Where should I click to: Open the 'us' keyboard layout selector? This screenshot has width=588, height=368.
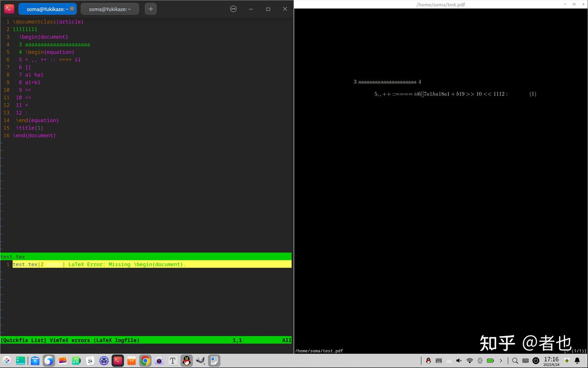click(x=449, y=361)
